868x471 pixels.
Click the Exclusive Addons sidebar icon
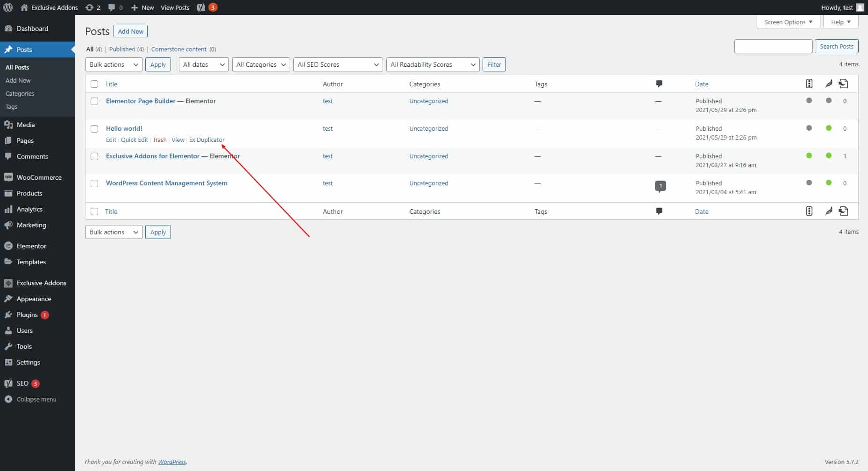point(8,283)
